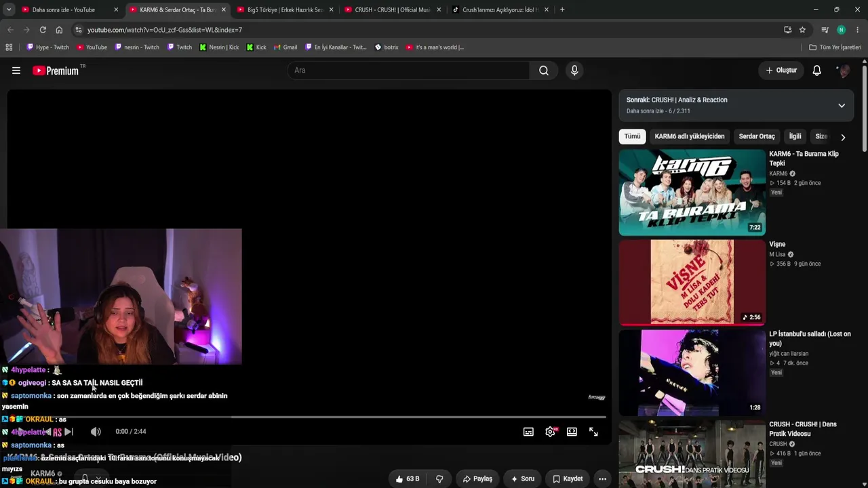This screenshot has height=488, width=868.
Task: Toggle subtitles on the video player
Action: tap(528, 432)
